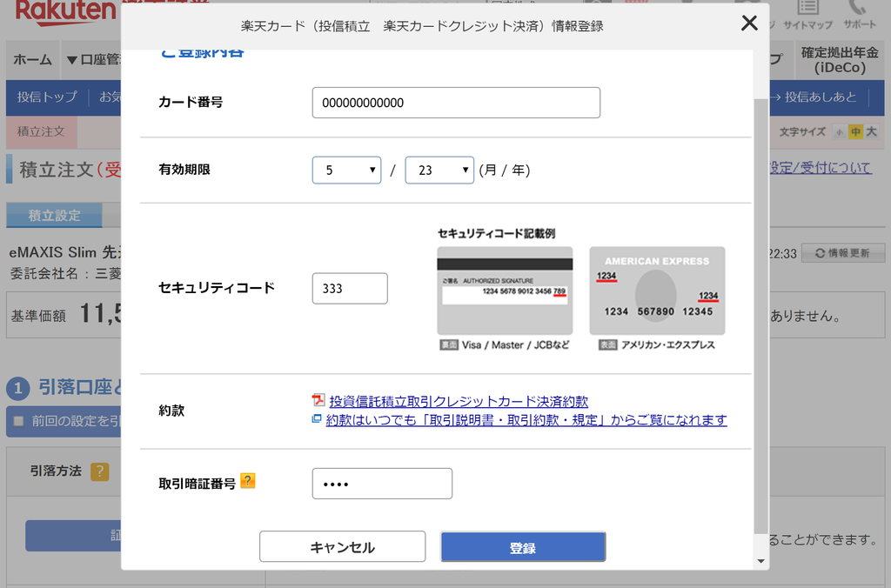Open the PDF icon for the credit card payment terms
The height and width of the screenshot is (588, 891).
[318, 400]
